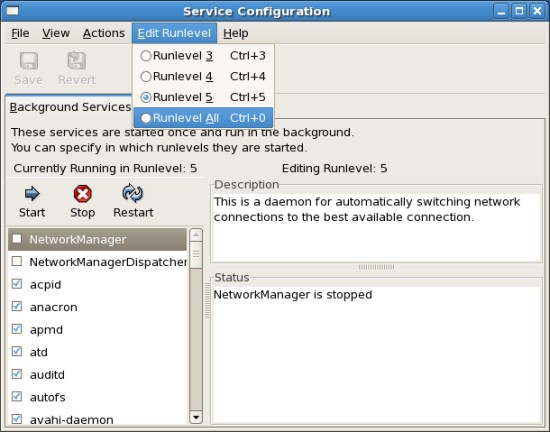Choose Runlevel All menu entry
The height and width of the screenshot is (432, 550).
pyautogui.click(x=203, y=118)
